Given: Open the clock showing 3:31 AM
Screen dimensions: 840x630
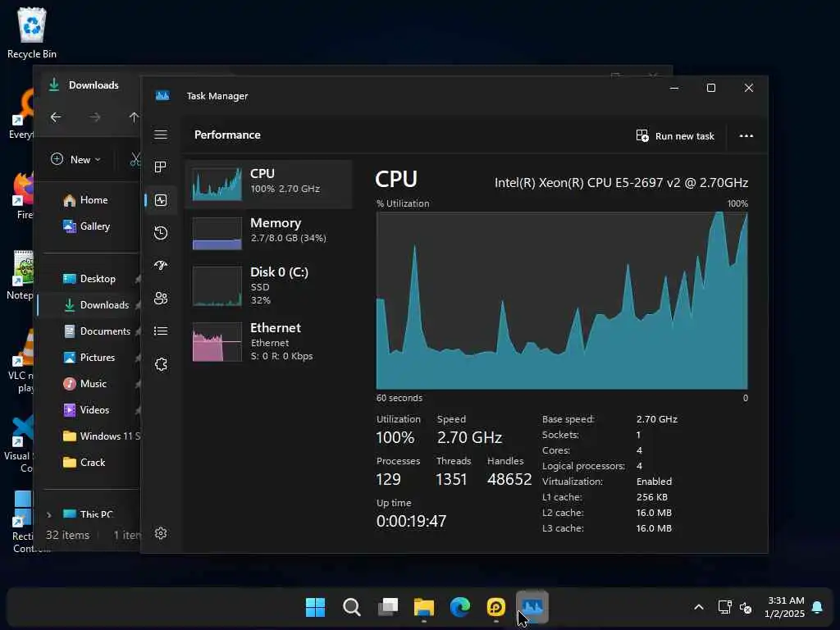Looking at the screenshot, I should [x=785, y=607].
